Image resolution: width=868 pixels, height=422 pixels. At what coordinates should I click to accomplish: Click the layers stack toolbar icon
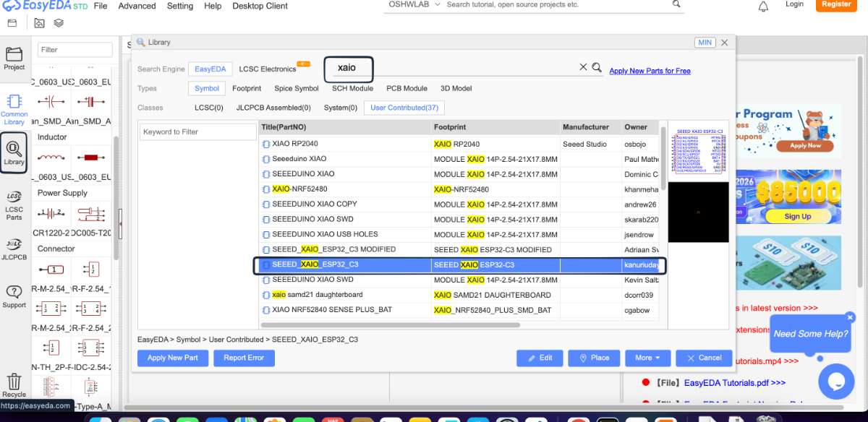pyautogui.click(x=59, y=23)
